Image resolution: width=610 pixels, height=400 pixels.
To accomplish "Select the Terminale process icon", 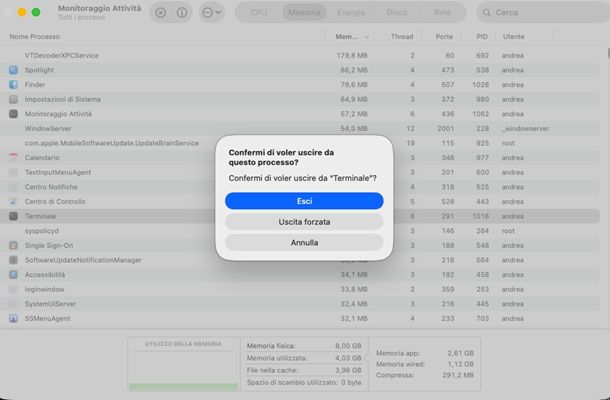I will (x=13, y=216).
